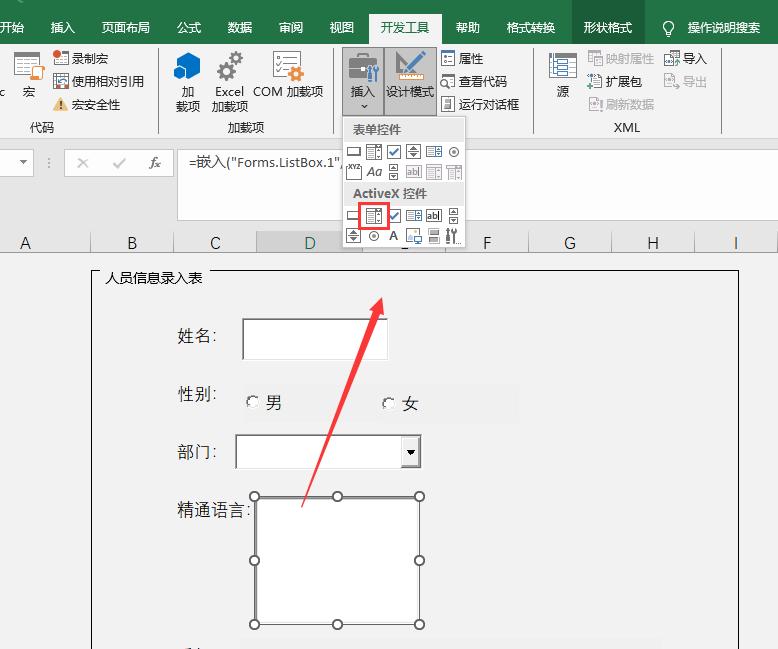Insert a form control Label (Aa)
This screenshot has height=649, width=778.
coord(374,172)
